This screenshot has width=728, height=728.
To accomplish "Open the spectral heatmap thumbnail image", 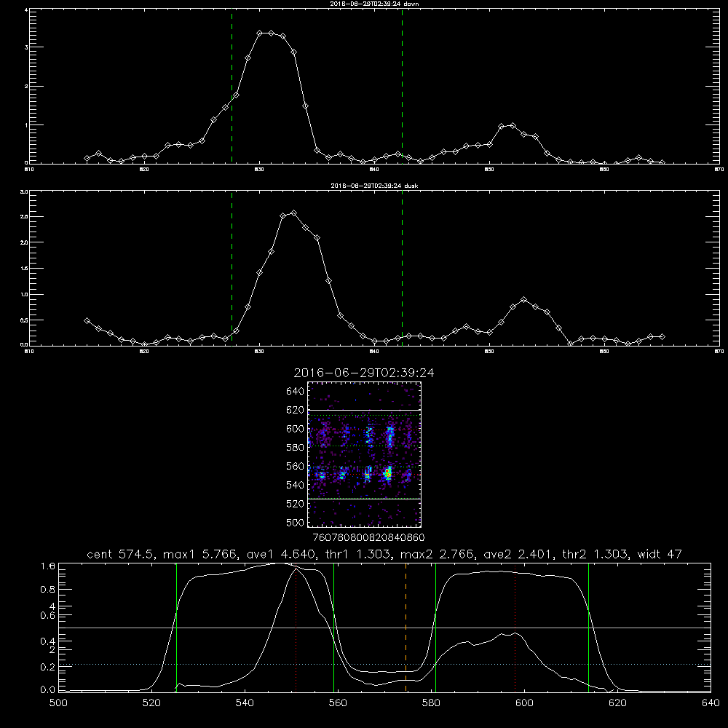I will coord(365,454).
